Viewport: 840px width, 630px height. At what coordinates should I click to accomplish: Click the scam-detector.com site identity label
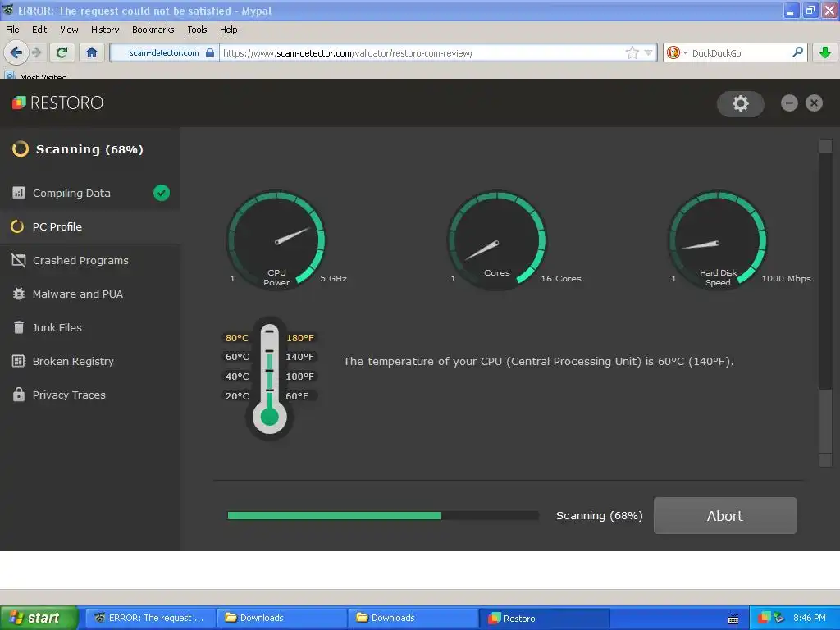(x=164, y=52)
